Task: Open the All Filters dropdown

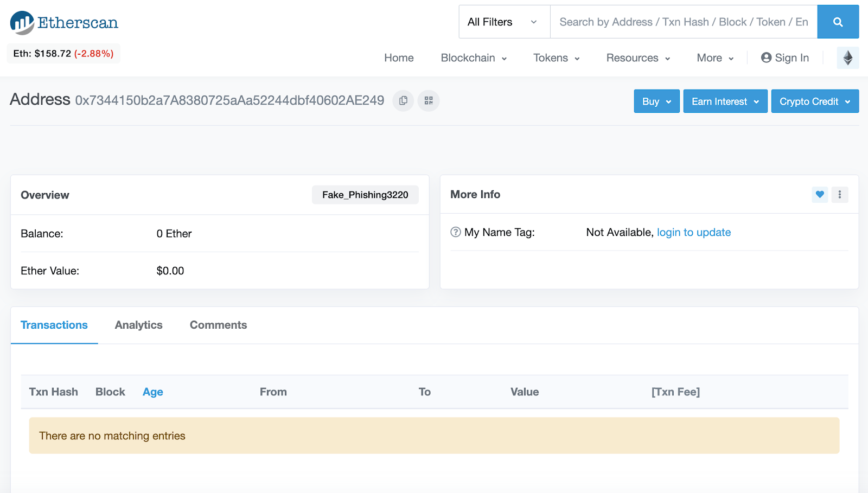Action: pyautogui.click(x=503, y=22)
